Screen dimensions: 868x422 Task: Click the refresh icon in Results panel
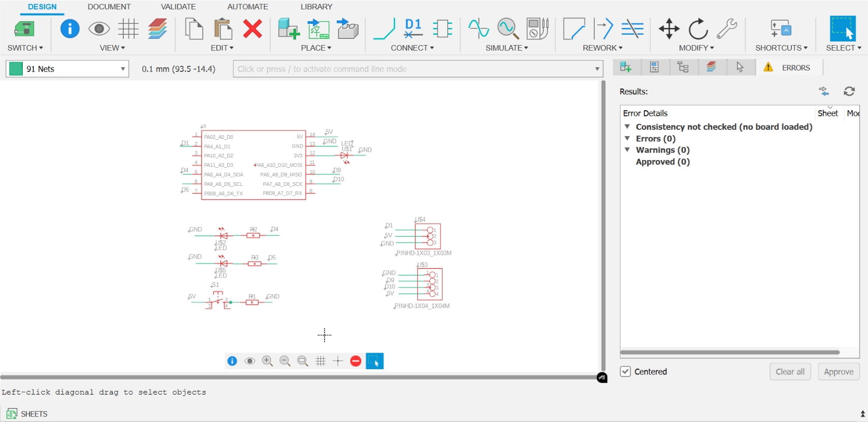[849, 91]
